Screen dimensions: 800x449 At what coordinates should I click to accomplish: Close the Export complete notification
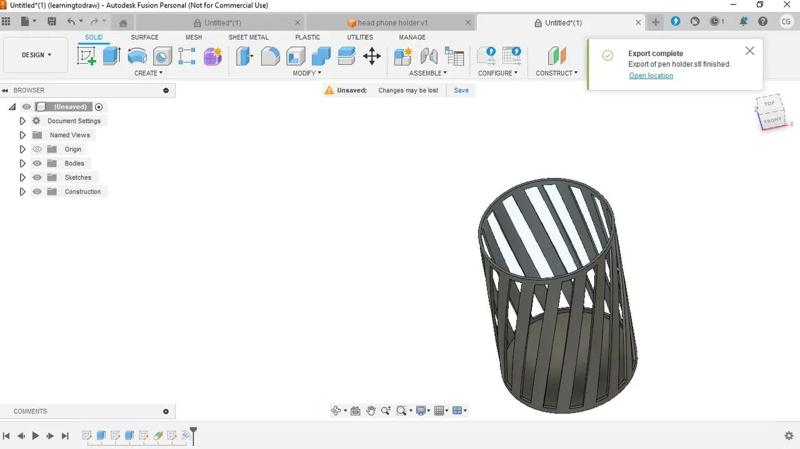(x=749, y=51)
